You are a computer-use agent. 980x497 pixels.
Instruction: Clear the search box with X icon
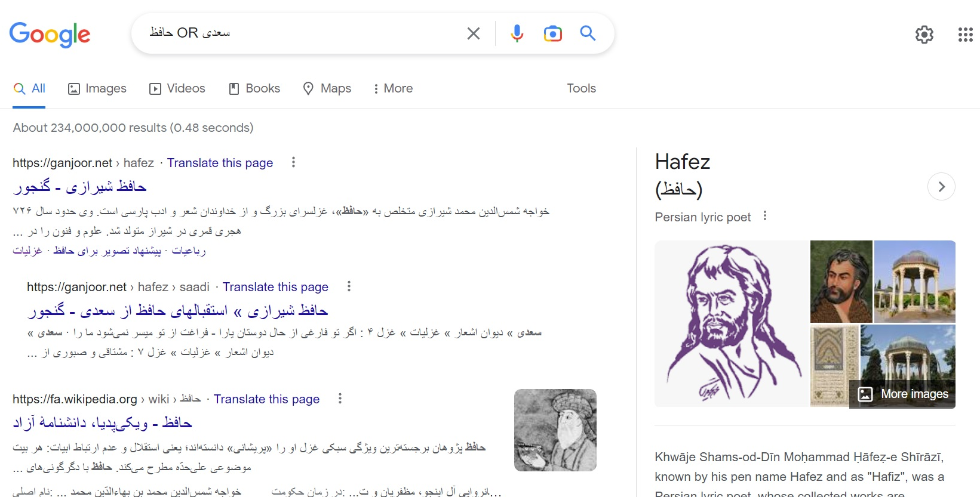click(474, 33)
